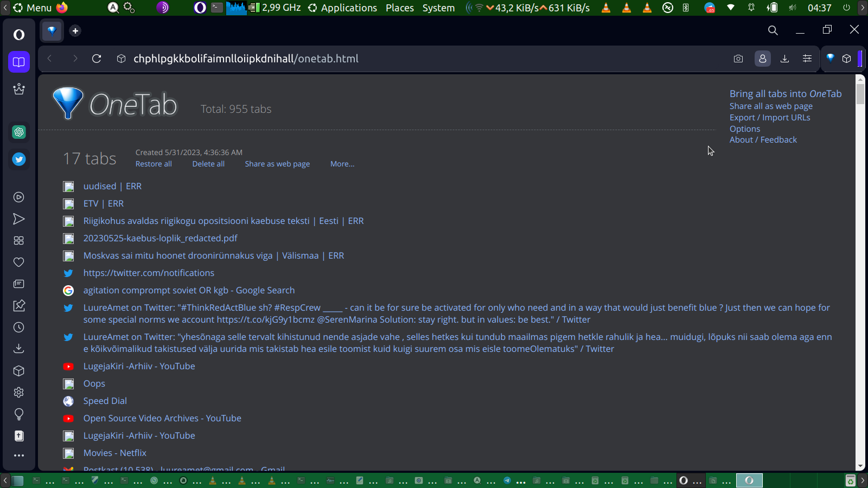Expand the More... options for the group
Image resolution: width=868 pixels, height=488 pixels.
[342, 164]
